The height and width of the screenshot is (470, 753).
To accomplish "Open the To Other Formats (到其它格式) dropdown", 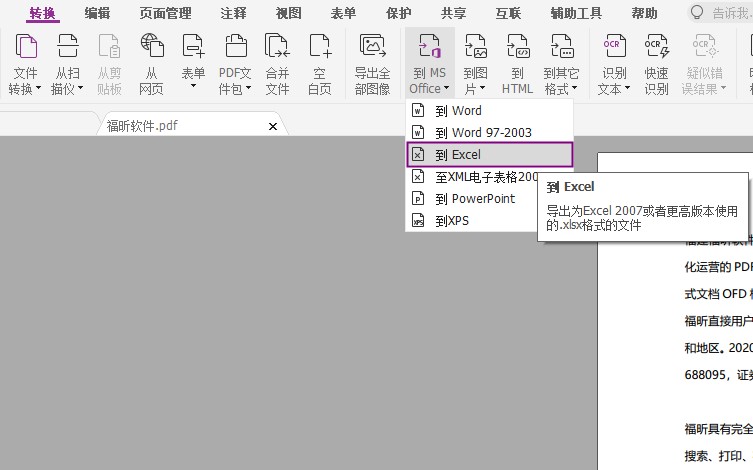I will click(561, 80).
